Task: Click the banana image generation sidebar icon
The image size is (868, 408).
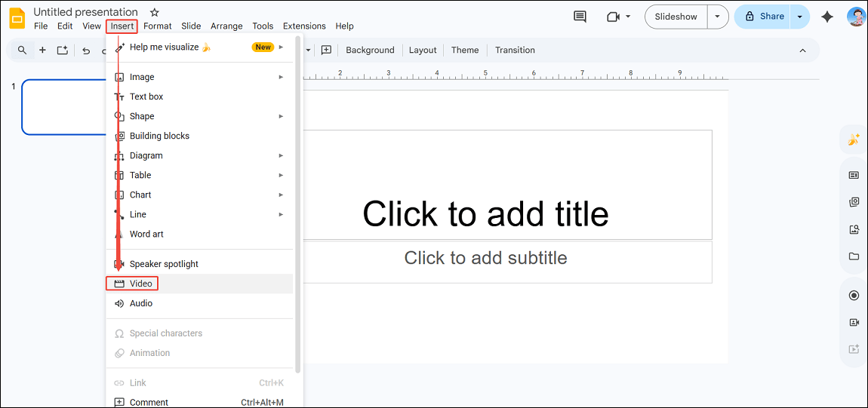Action: 854,140
